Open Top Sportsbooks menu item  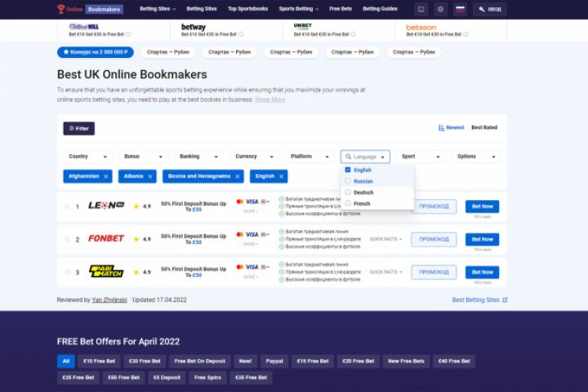pyautogui.click(x=248, y=9)
